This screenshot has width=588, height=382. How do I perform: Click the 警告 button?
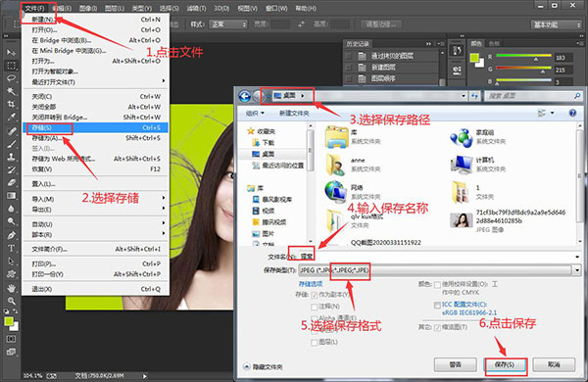(456, 364)
